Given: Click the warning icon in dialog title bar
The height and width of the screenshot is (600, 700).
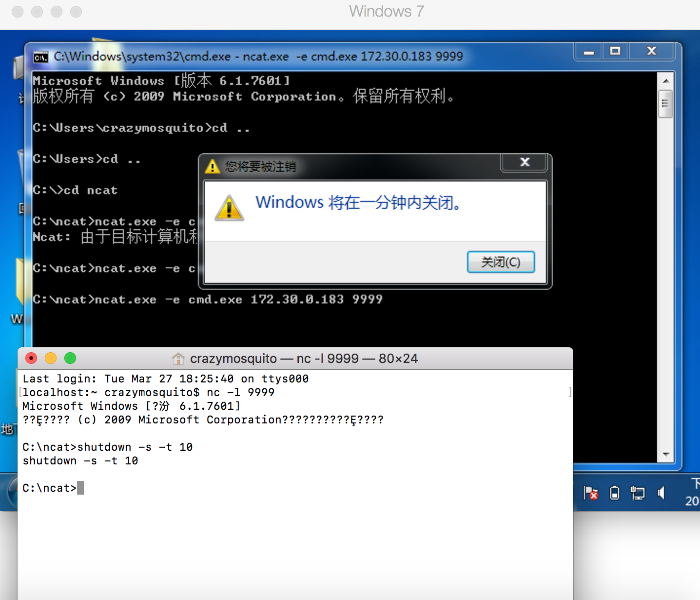Looking at the screenshot, I should (213, 166).
